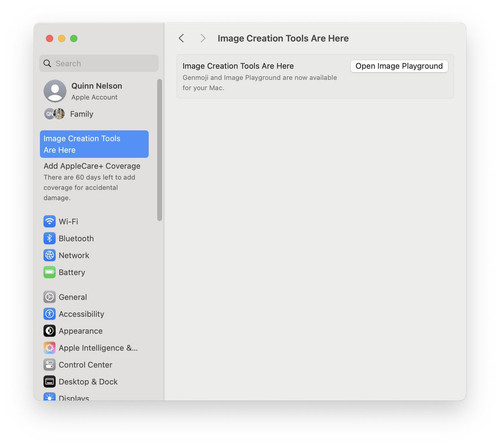Click the Family members avatars

click(54, 114)
